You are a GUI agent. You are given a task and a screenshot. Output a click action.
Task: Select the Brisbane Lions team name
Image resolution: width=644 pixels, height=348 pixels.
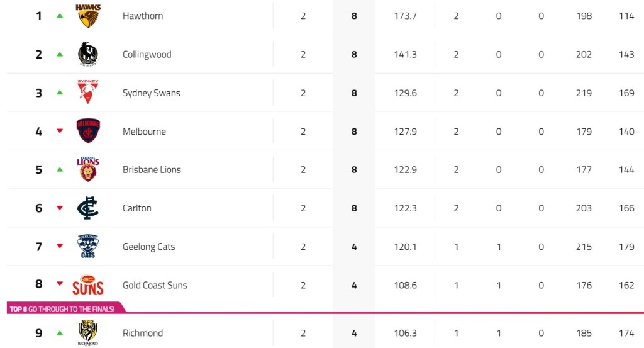152,169
